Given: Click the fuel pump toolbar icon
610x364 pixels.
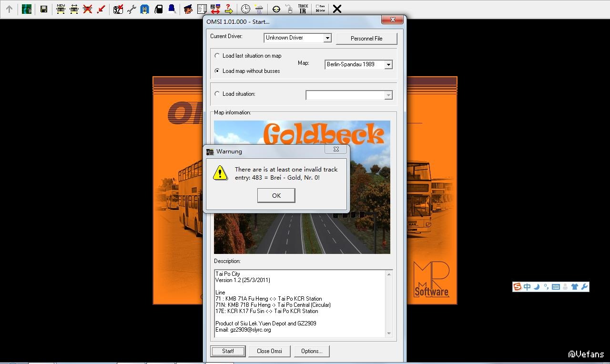Looking at the screenshot, I should (159, 9).
